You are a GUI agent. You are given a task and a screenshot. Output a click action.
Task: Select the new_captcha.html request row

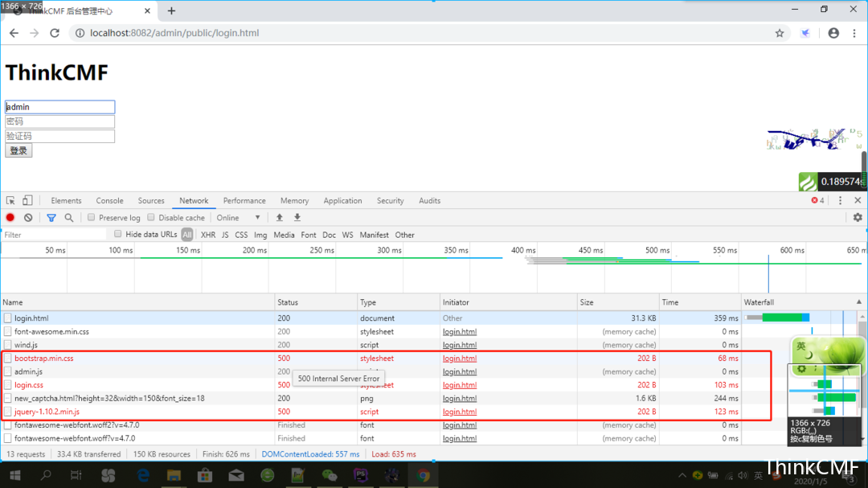(370, 398)
